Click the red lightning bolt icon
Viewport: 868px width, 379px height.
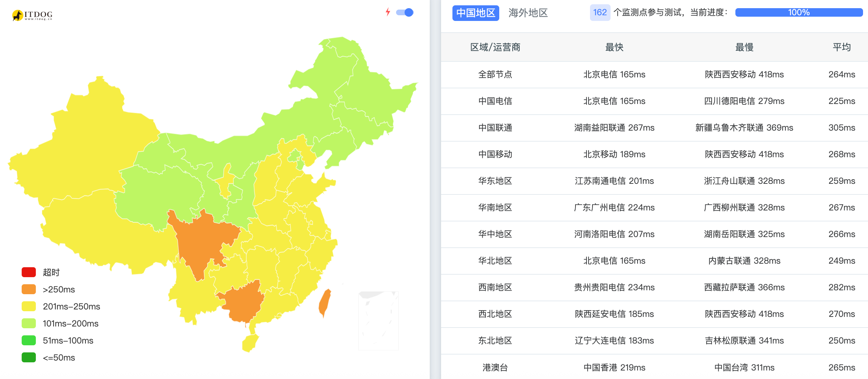pos(388,12)
